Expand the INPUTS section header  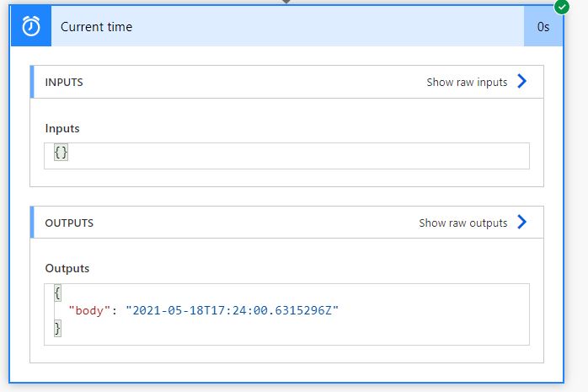tap(287, 82)
